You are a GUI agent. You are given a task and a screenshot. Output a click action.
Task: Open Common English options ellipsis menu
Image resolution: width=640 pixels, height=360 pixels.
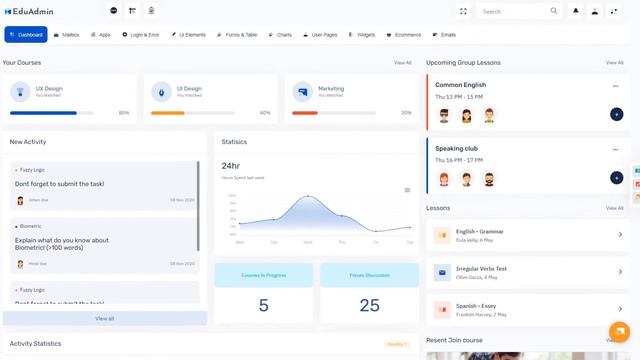coord(615,86)
